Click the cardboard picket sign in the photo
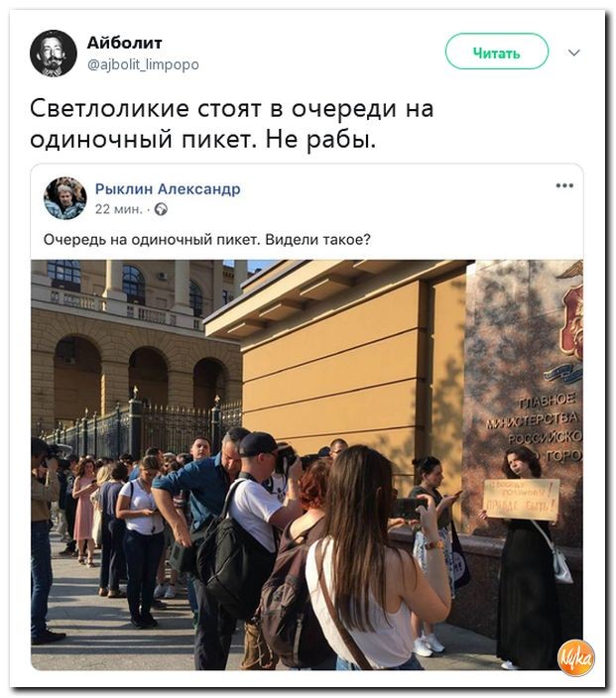Image resolution: width=616 pixels, height=698 pixels. pos(522,499)
